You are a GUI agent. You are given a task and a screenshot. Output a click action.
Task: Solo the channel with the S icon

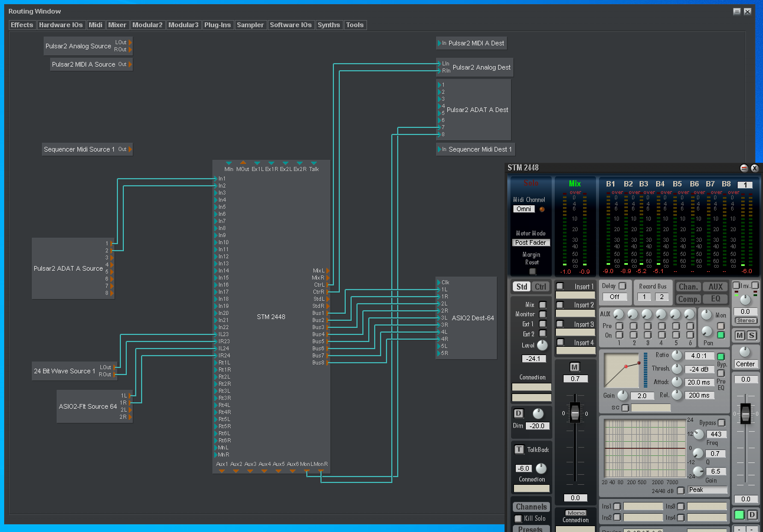[x=753, y=336]
